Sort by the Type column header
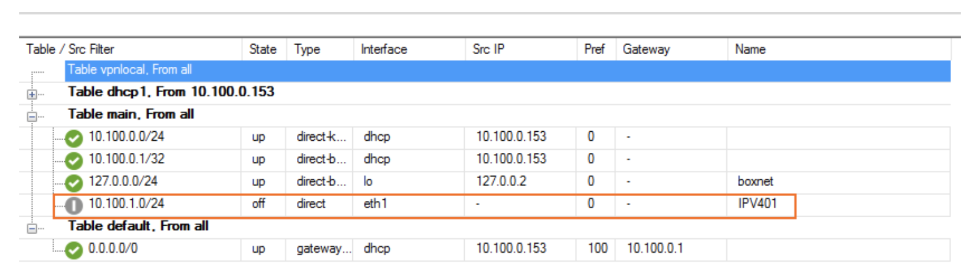The height and width of the screenshot is (272, 980). coord(307,49)
